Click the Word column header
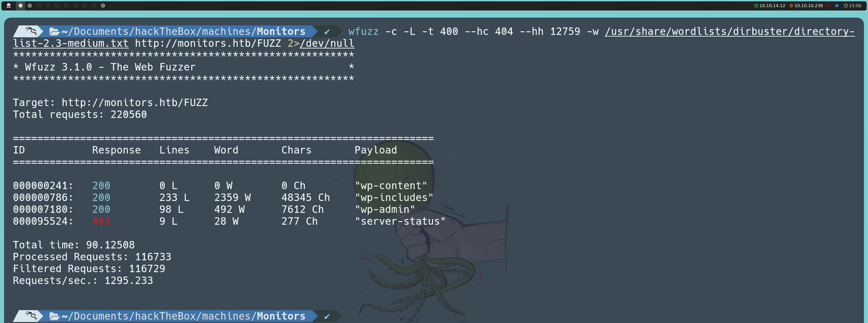The image size is (868, 323). (x=226, y=150)
